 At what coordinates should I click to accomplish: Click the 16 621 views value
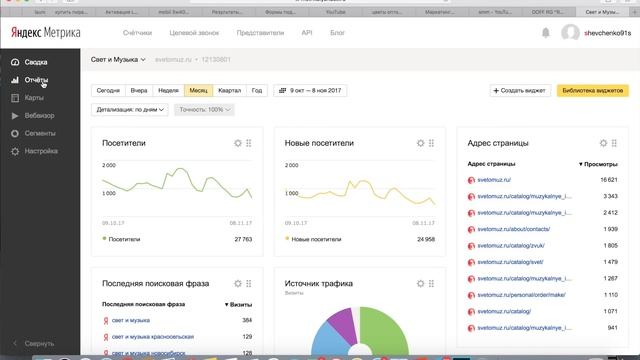pyautogui.click(x=609, y=180)
